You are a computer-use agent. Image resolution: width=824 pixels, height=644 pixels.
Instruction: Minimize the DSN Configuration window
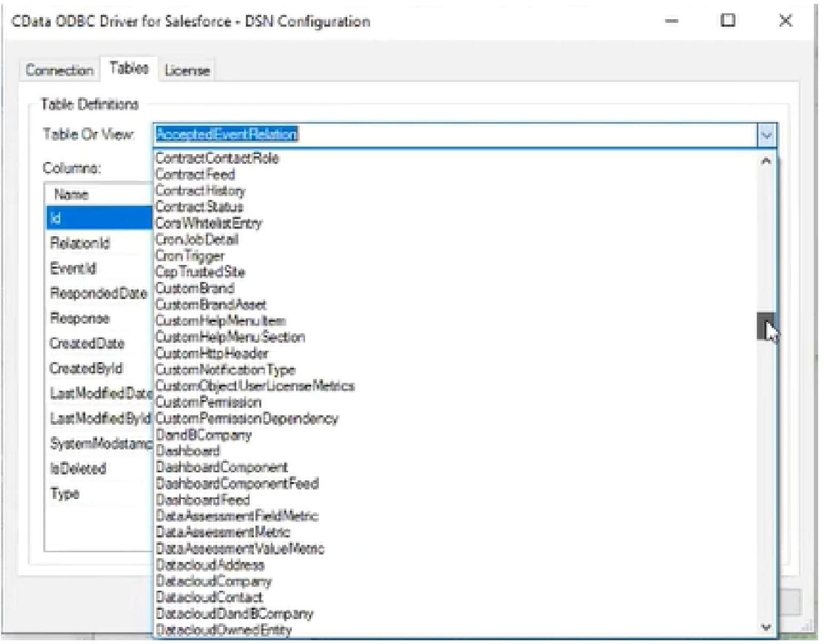[x=672, y=21]
